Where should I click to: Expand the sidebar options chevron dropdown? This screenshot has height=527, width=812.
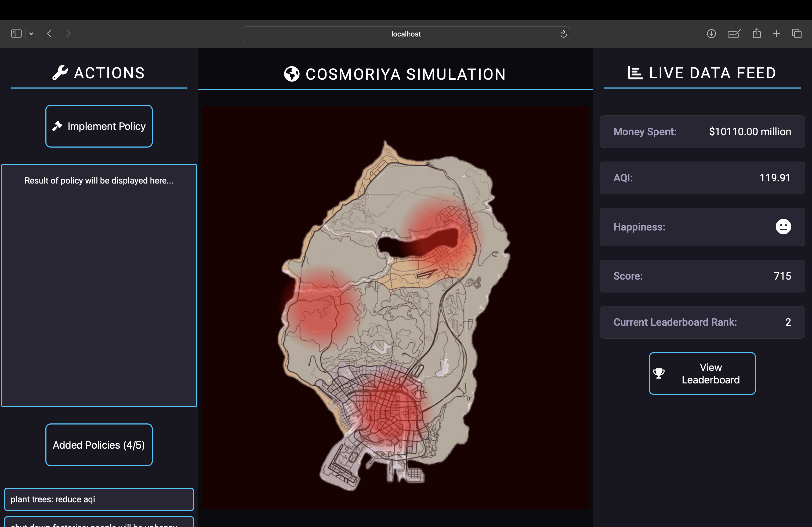pyautogui.click(x=31, y=33)
